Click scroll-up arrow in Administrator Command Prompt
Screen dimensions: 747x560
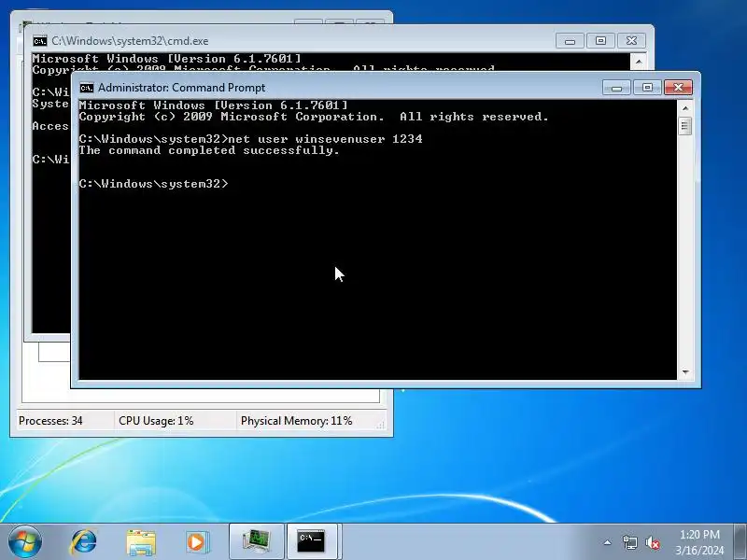click(685, 108)
